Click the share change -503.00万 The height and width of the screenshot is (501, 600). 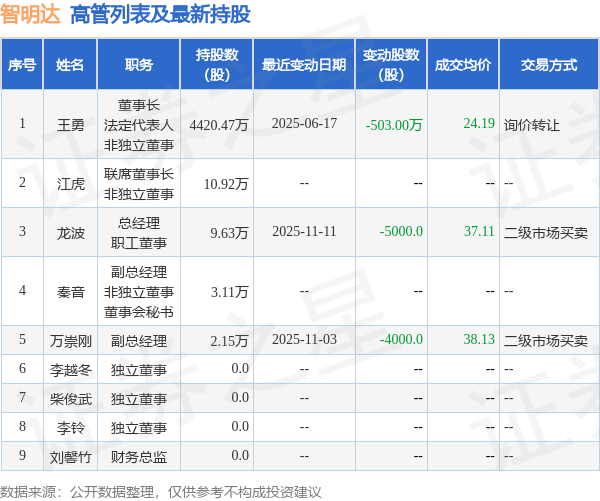394,125
